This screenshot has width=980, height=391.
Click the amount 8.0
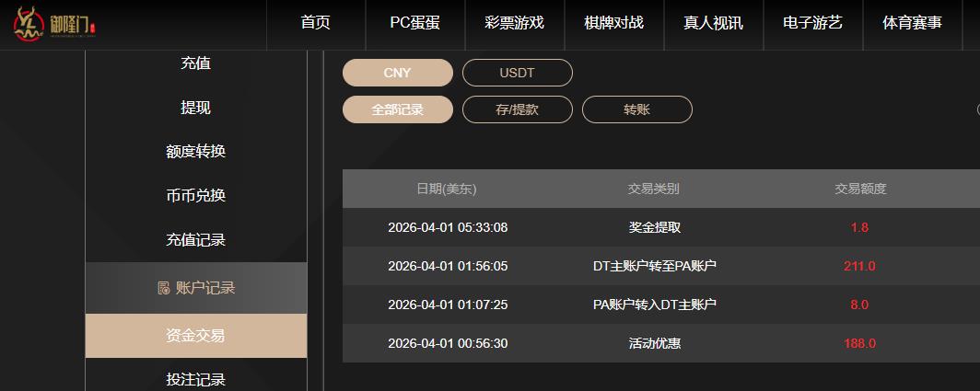coord(860,305)
